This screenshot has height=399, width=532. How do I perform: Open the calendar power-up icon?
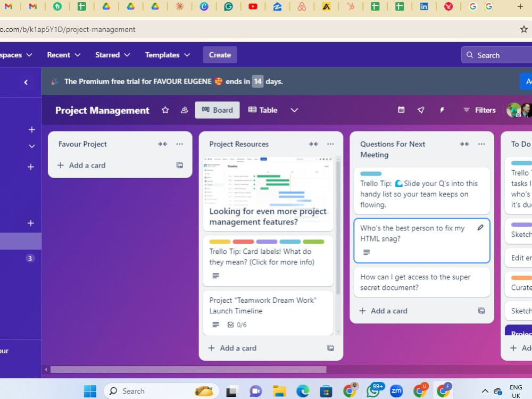pos(401,110)
